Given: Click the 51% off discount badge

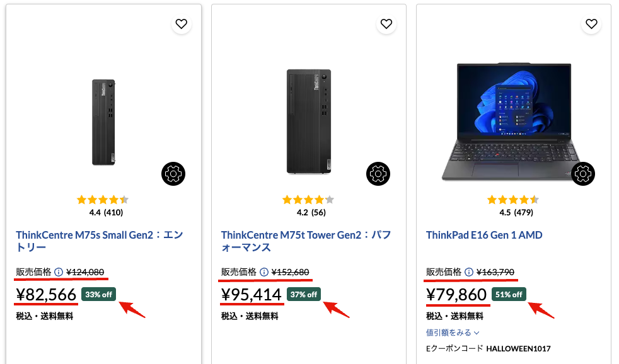Looking at the screenshot, I should pyautogui.click(x=509, y=294).
